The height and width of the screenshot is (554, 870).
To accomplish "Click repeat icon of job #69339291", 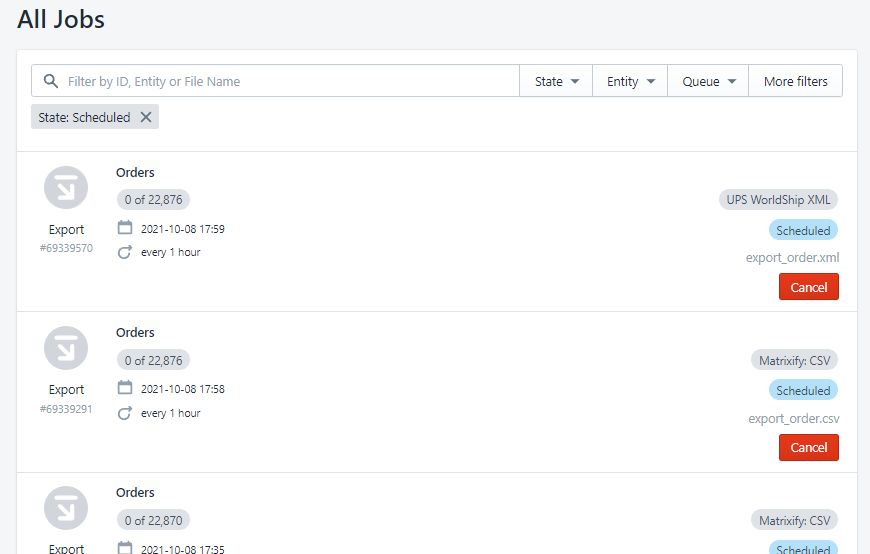I will pyautogui.click(x=125, y=413).
